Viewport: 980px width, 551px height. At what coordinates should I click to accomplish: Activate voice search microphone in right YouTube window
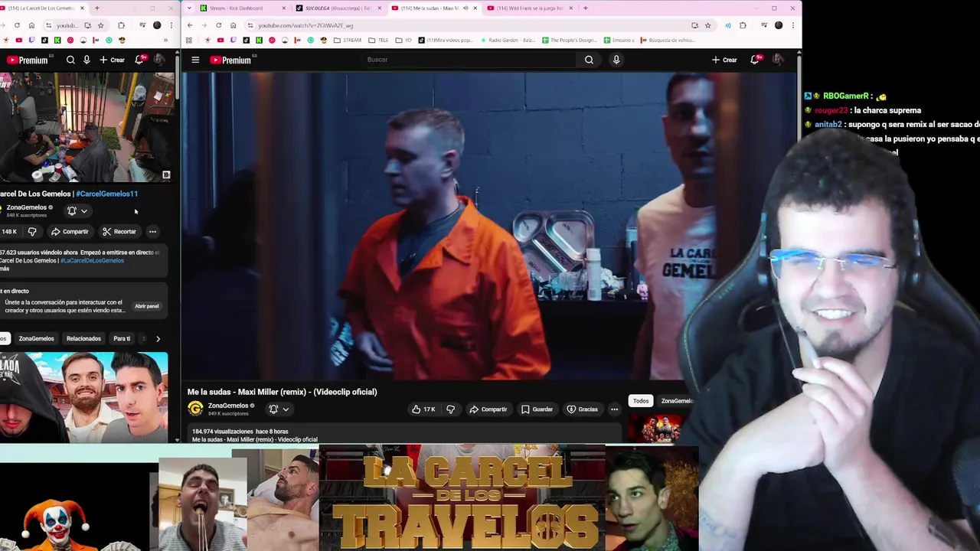(x=616, y=60)
